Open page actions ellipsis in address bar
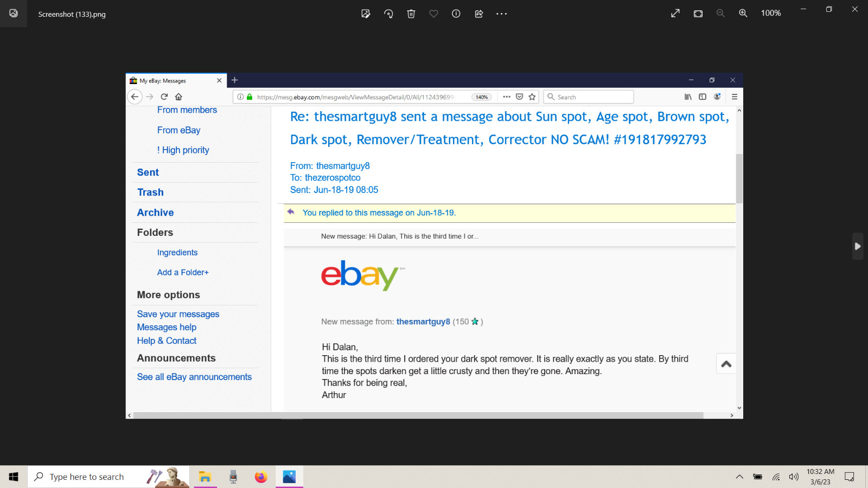 point(507,97)
